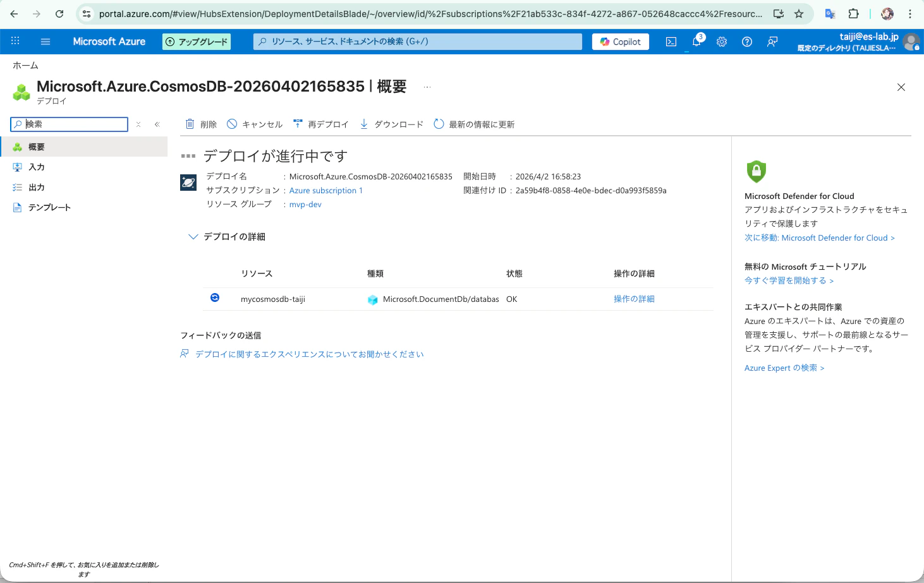Focus the sidebar 検索 input field

(x=70, y=124)
